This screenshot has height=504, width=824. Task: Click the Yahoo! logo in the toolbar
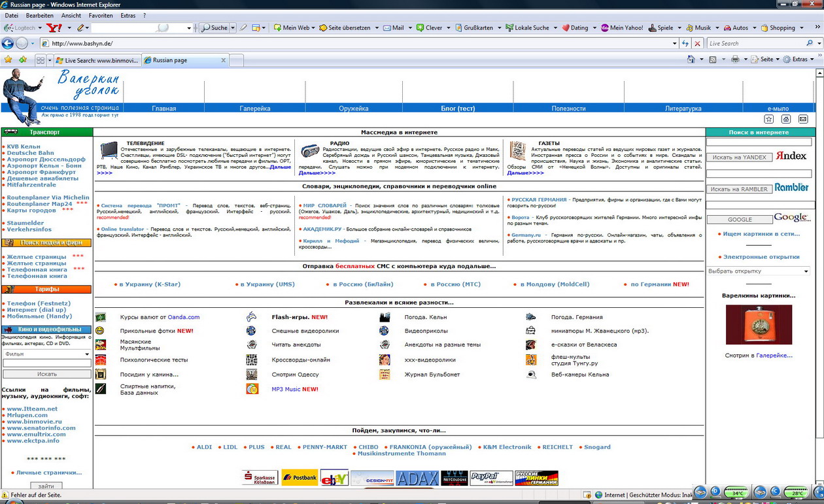[54, 28]
